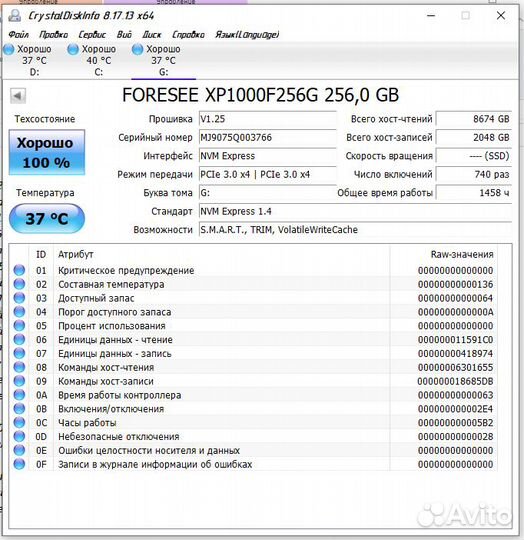524x540 pixels.
Task: Click the Raw-значения column header
Action: coord(443,255)
